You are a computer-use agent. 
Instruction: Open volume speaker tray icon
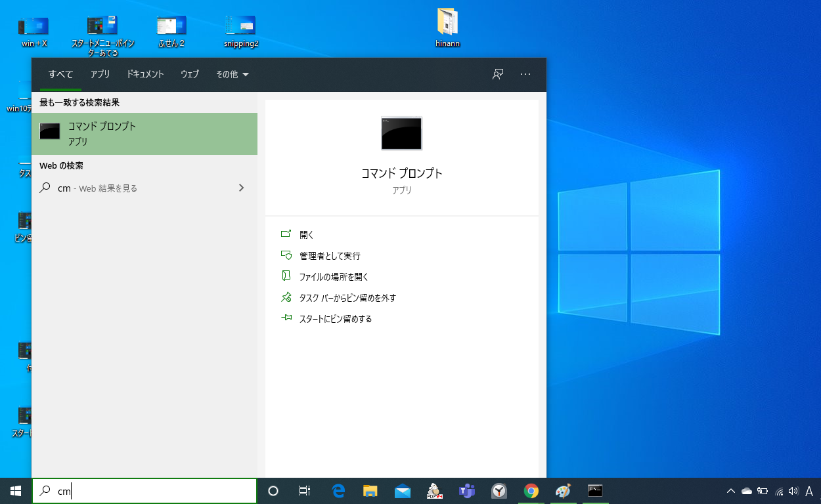tap(793, 491)
